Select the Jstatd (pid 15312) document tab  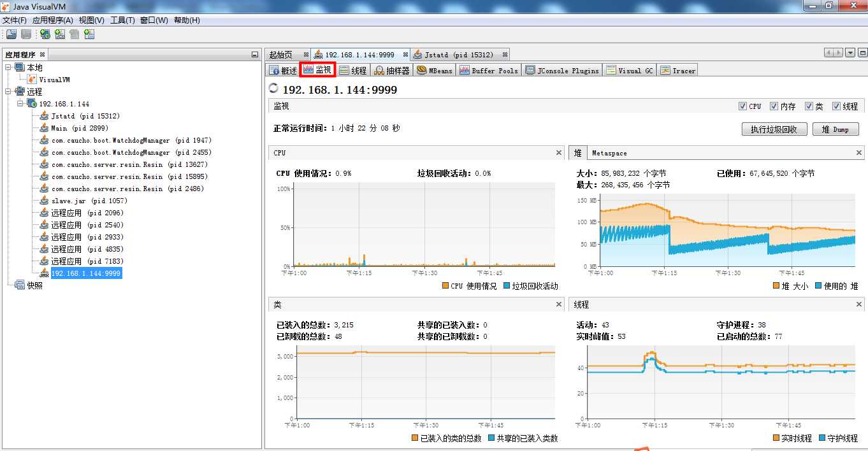(x=459, y=55)
